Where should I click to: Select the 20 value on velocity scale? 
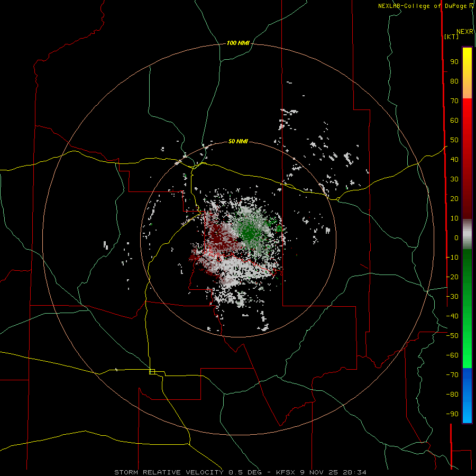pos(454,198)
